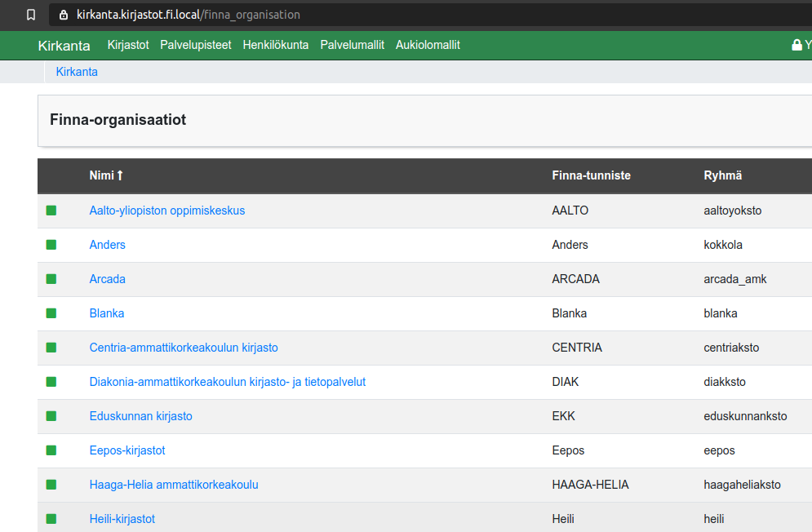Click green status square for Arcada
The width and height of the screenshot is (812, 532).
[x=51, y=279]
